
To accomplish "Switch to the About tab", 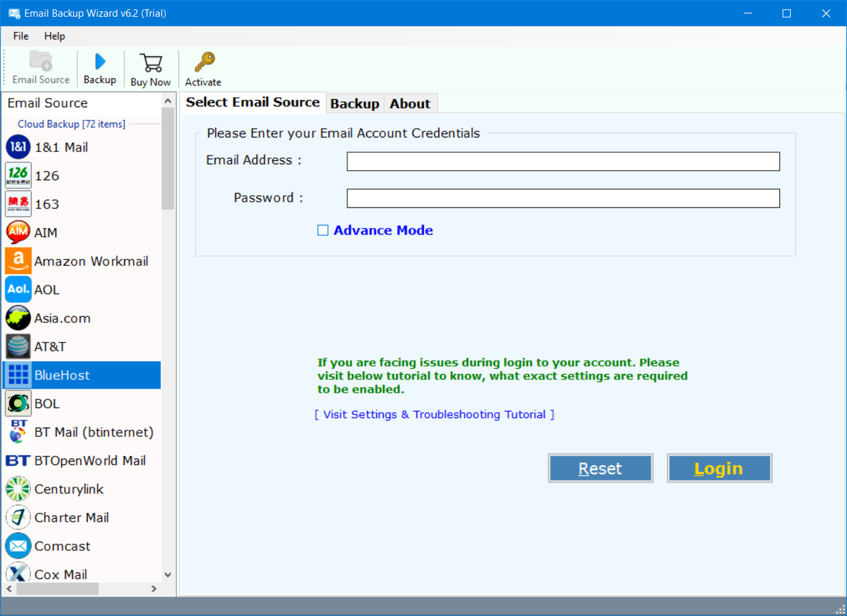I will click(410, 103).
